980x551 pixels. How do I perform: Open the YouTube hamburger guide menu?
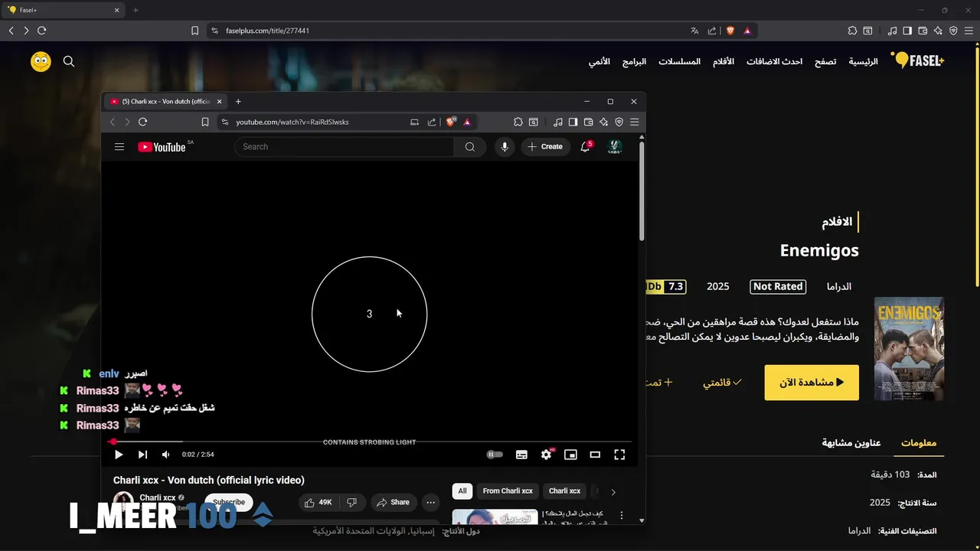[x=119, y=147]
